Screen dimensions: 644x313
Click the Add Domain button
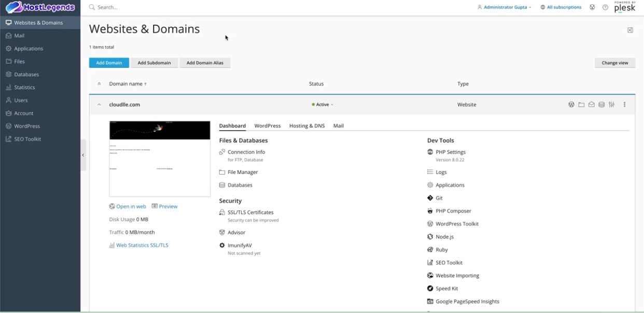click(x=109, y=63)
